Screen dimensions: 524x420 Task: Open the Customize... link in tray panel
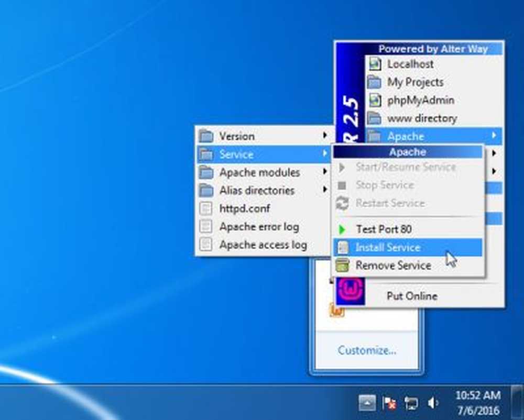367,350
